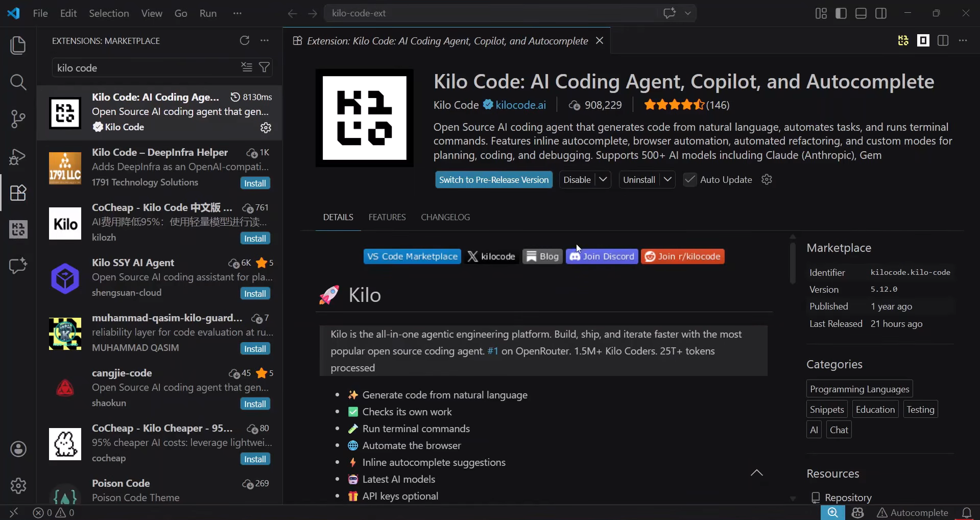The width and height of the screenshot is (980, 520).
Task: Open the Kilo Code sidebar icon
Action: tap(18, 229)
